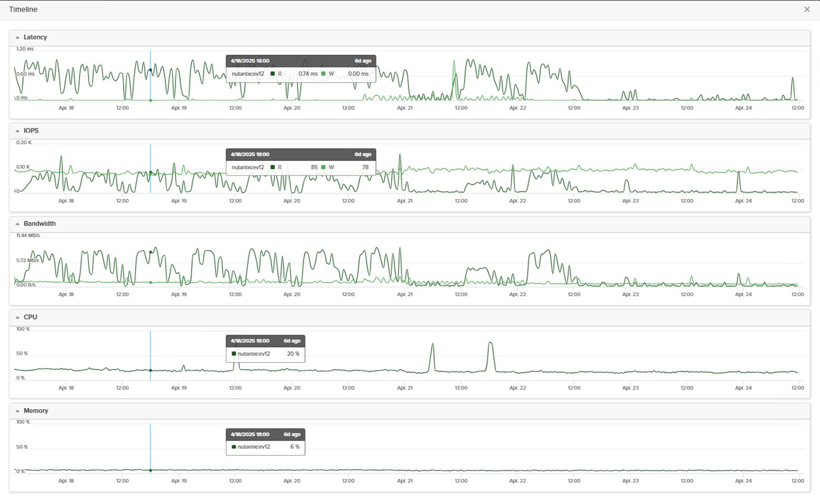Click the light green Write swatch in Latency tooltip
The width and height of the screenshot is (820, 504).
tap(324, 74)
